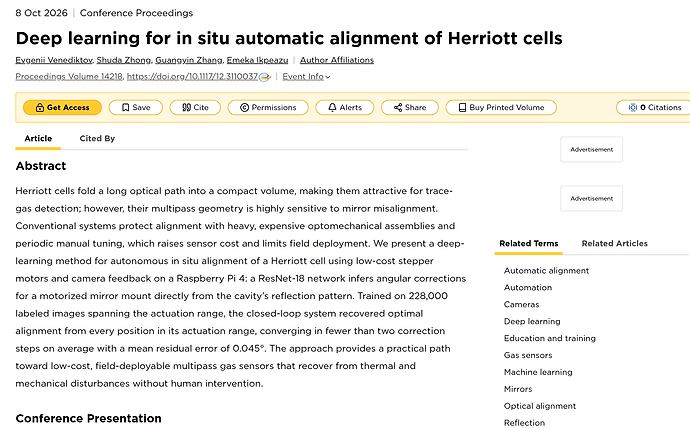Click the second Advertisement box
The image size is (690, 428).
point(591,198)
